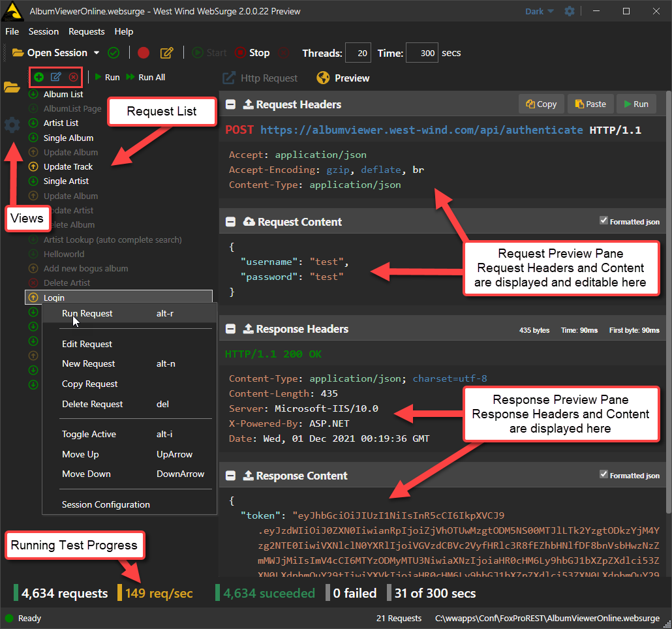Choose Delete Request from the context menu
The height and width of the screenshot is (629, 672).
[x=129, y=404]
